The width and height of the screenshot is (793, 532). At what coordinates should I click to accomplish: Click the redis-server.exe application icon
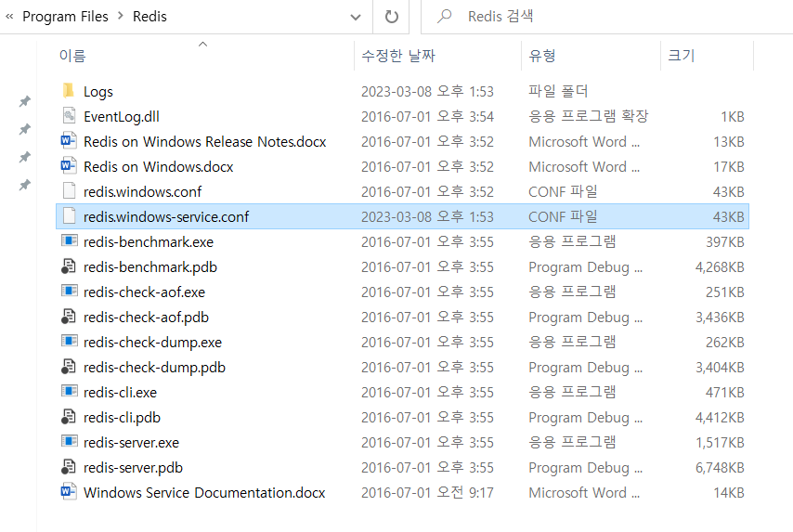[70, 441]
